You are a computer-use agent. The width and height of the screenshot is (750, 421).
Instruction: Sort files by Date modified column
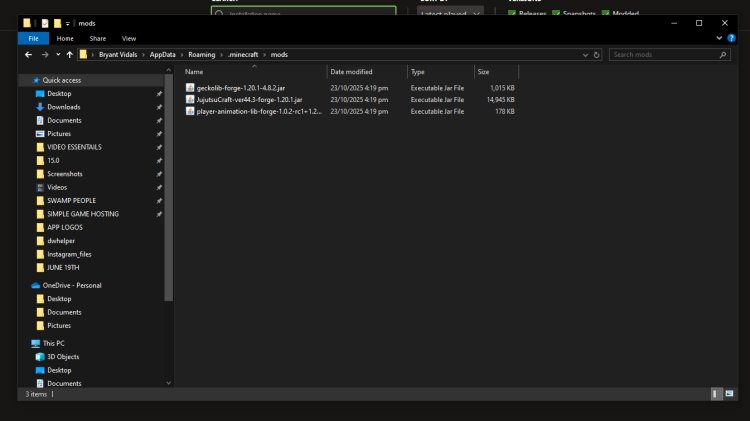point(352,72)
